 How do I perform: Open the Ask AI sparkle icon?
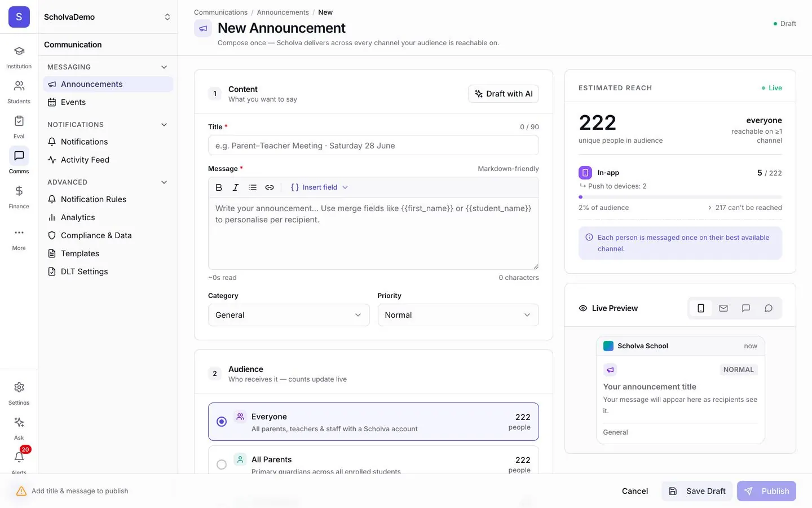point(19,429)
